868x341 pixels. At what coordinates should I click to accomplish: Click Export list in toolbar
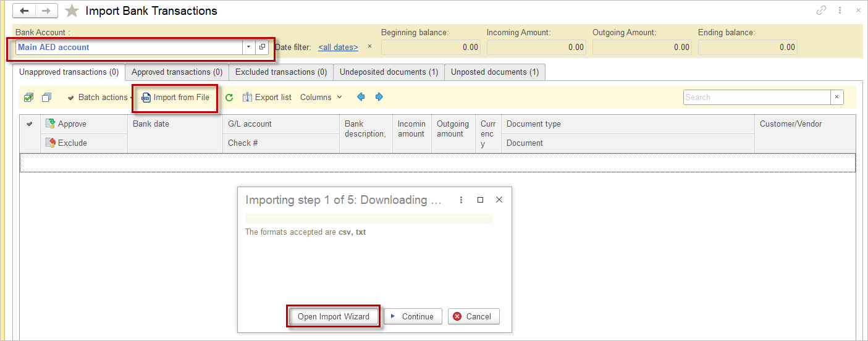point(267,98)
